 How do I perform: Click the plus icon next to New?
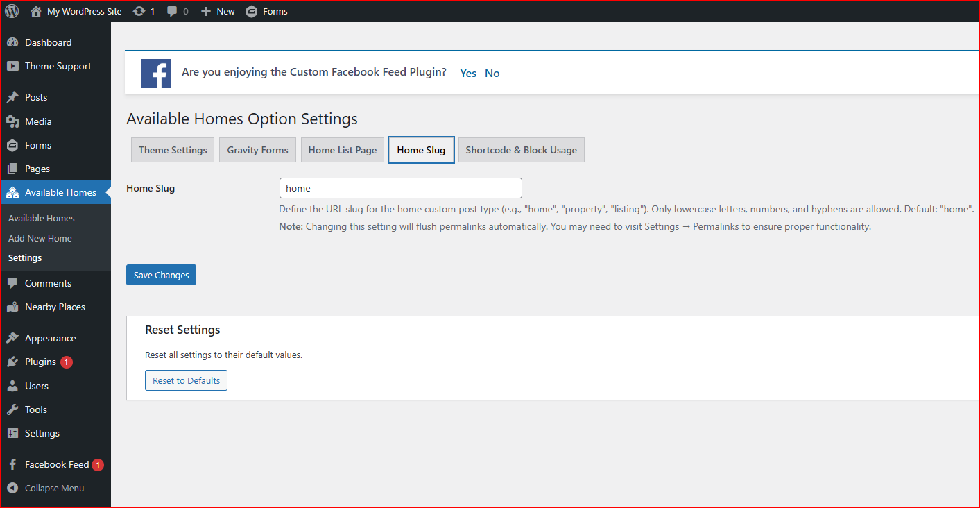(206, 12)
